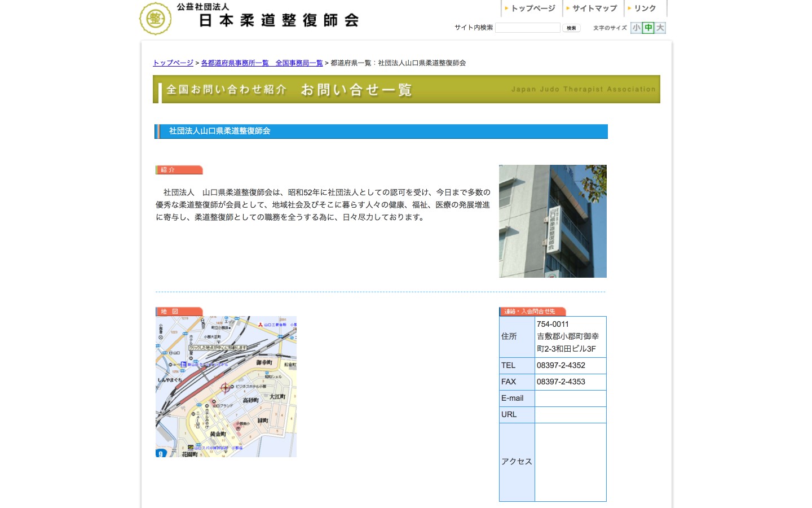
Task: Set text size to small (小)
Action: [x=636, y=28]
